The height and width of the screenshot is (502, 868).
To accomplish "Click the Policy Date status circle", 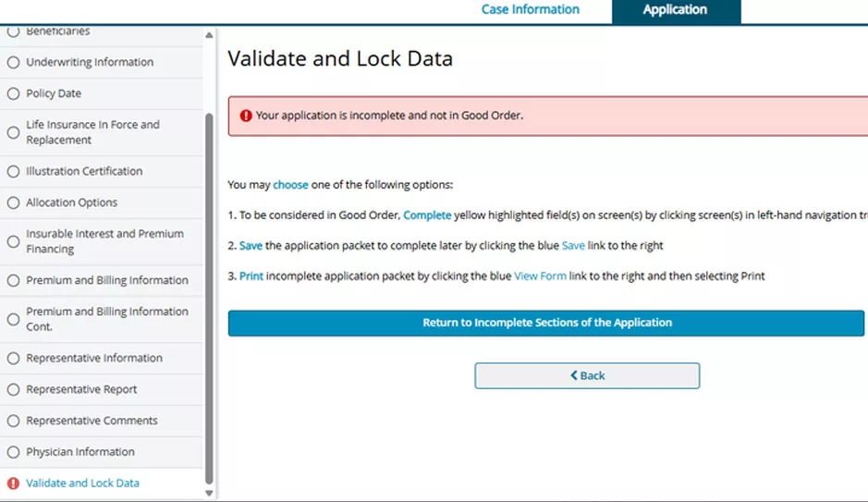I will pos(13,93).
